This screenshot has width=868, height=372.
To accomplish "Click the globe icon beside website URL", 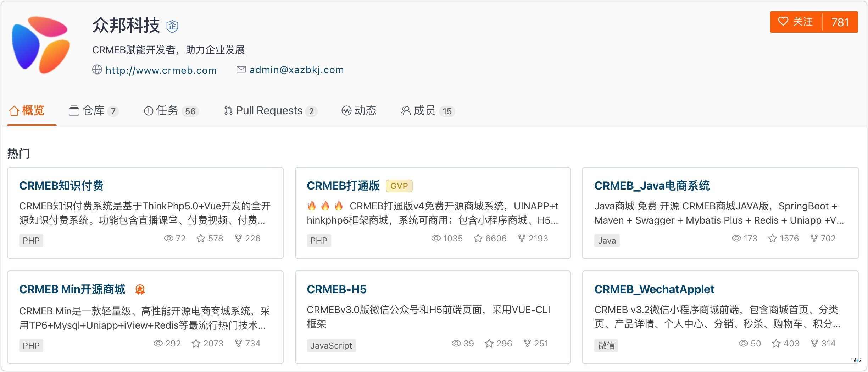I will point(97,70).
